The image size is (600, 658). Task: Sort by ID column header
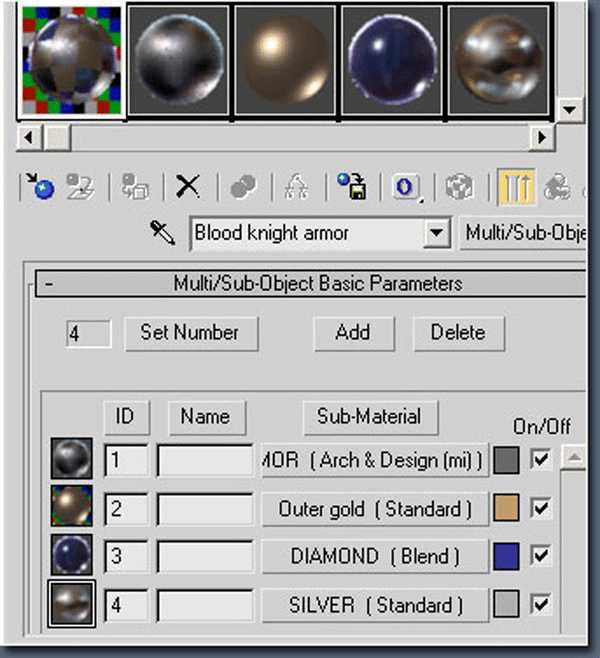tap(126, 417)
